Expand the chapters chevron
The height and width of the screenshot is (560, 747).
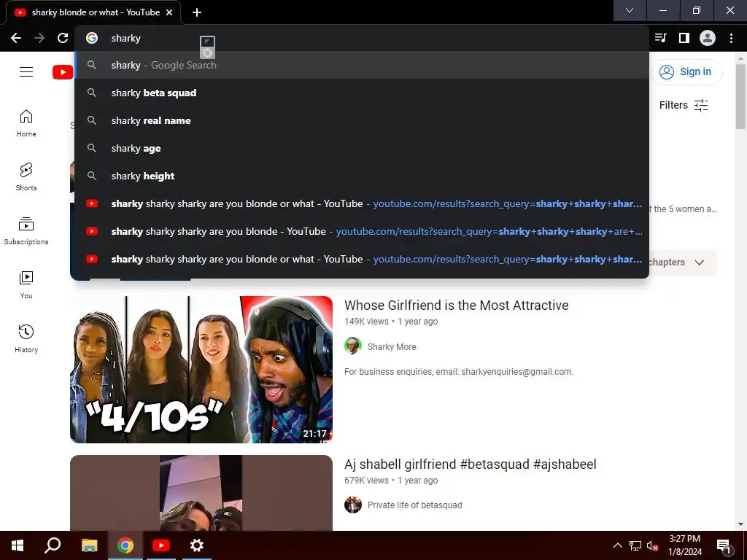click(x=700, y=262)
